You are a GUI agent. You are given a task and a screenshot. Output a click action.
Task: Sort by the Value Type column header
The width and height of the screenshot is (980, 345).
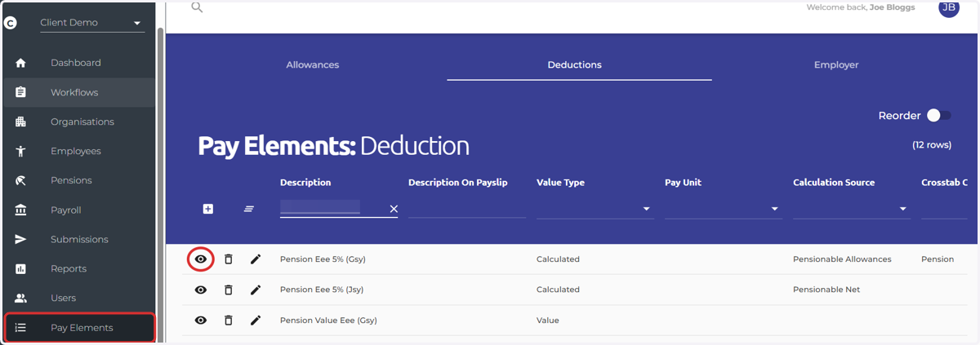(560, 183)
